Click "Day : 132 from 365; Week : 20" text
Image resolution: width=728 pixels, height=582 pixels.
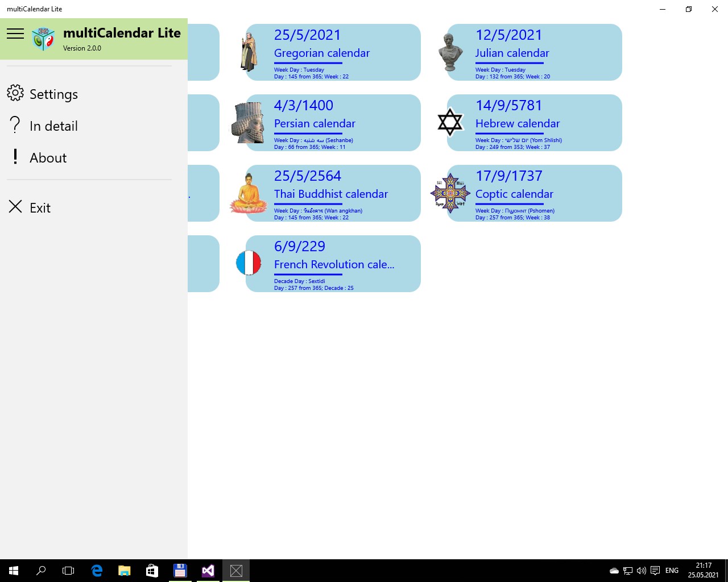[x=512, y=76]
